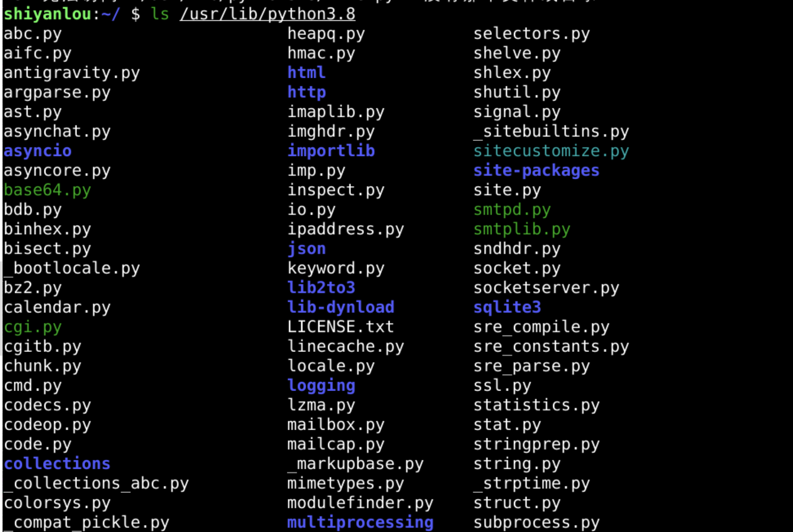Screen dimensions: 793x532
Task: Click bisect.py entry
Action: pos(47,249)
